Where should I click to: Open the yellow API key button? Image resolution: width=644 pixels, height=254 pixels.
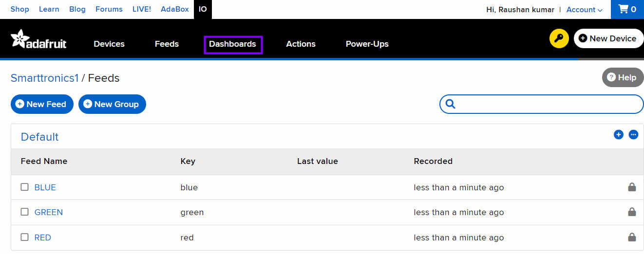559,38
